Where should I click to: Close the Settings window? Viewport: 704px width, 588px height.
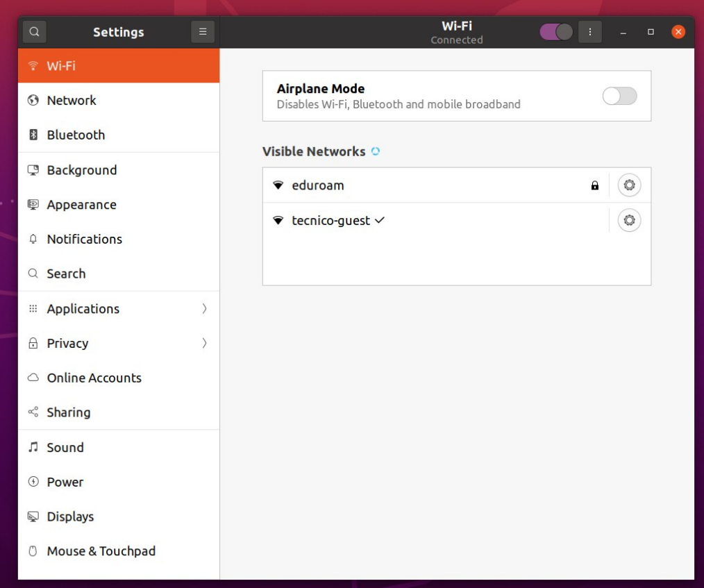(678, 32)
